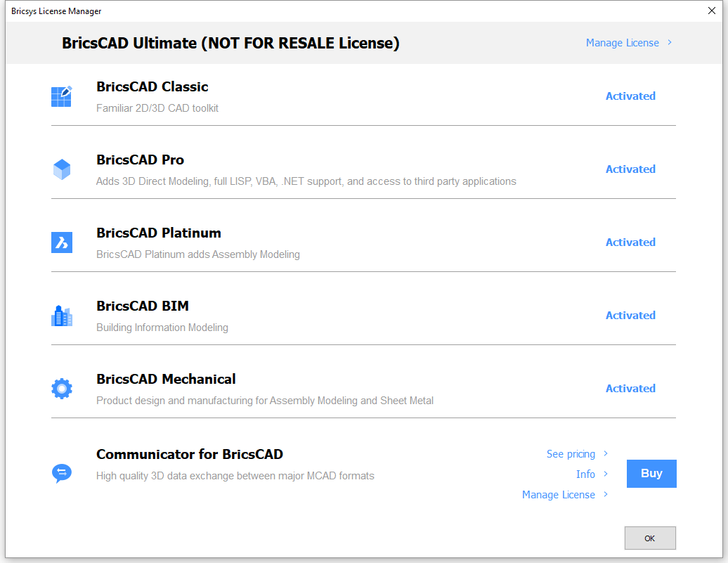Close the Bricsys License Manager window
This screenshot has height=563, width=728.
coord(712,11)
